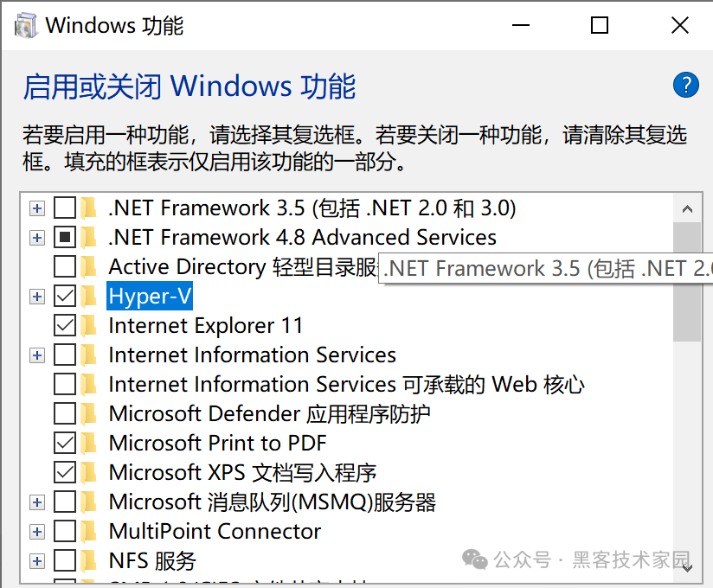Expand the Microsoft 消息队列(MSMQ)服务器 node
Screen dimensions: 713x588
pyautogui.click(x=37, y=502)
